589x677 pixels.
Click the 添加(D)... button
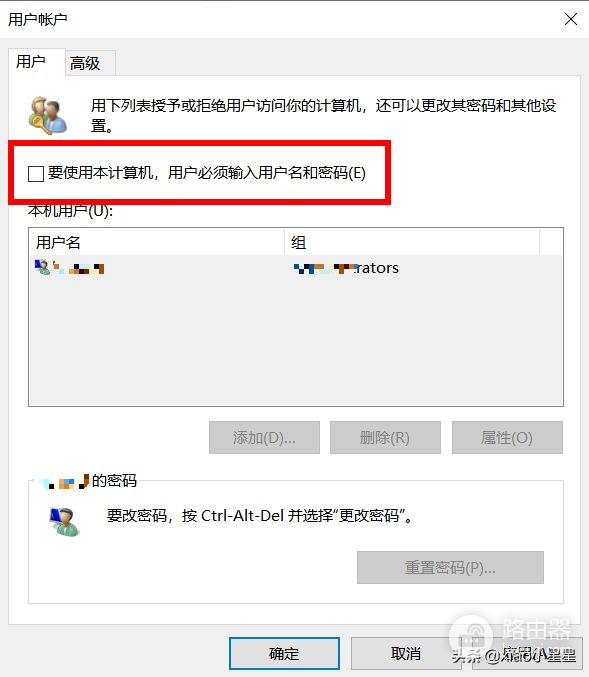[x=264, y=437]
